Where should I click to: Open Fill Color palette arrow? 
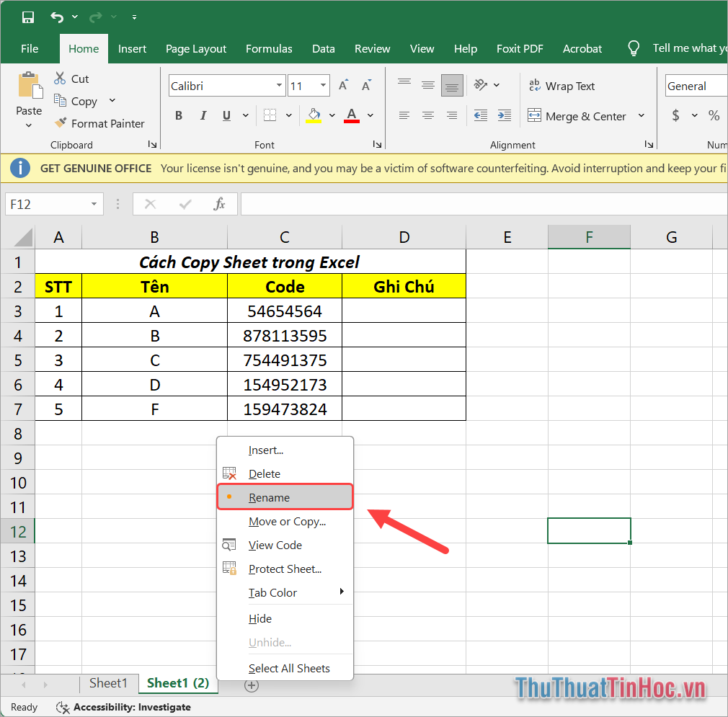332,115
